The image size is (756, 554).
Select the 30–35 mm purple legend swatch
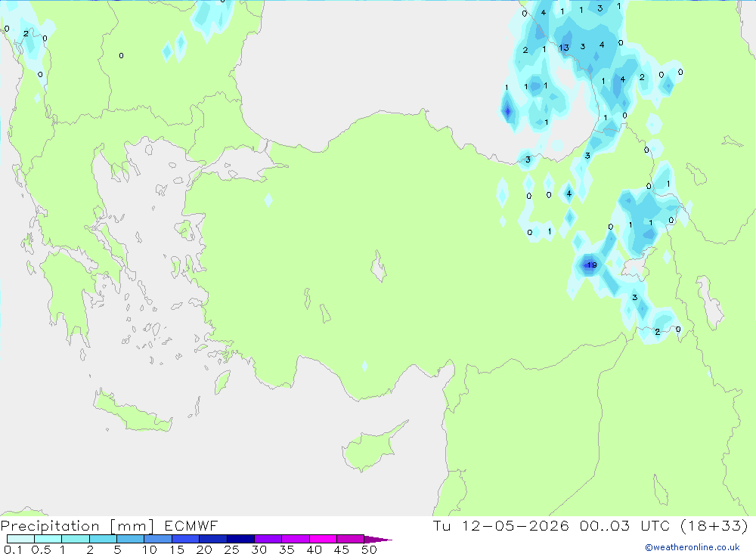click(268, 539)
